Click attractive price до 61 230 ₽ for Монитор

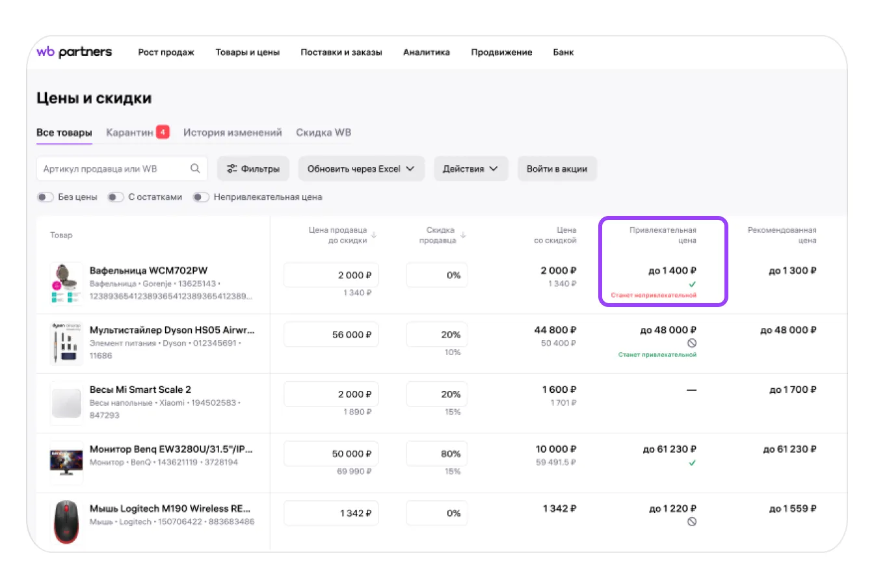670,449
